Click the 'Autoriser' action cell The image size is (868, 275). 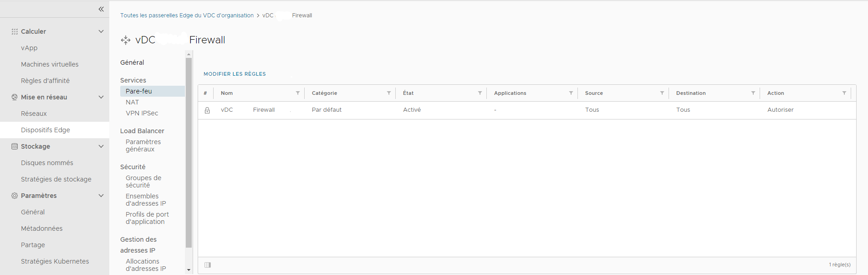[780, 110]
